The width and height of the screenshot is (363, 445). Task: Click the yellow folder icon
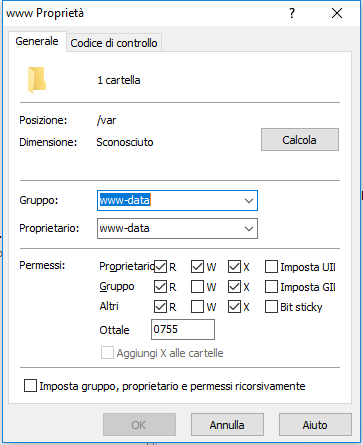(37, 80)
